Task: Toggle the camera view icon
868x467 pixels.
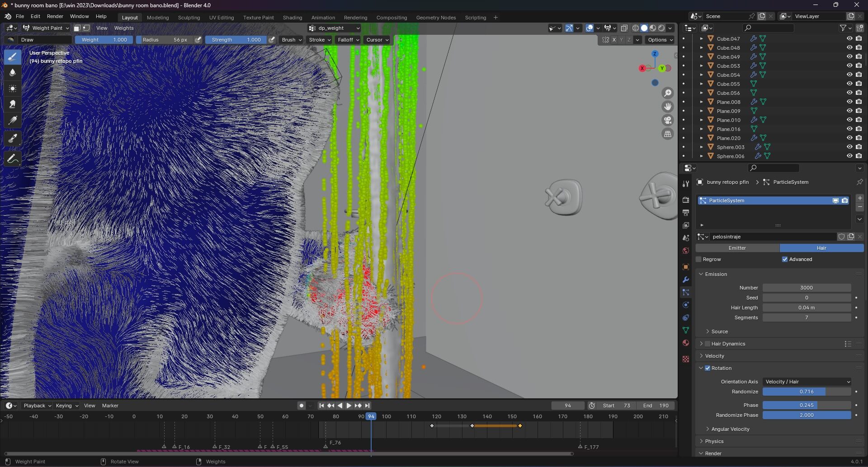Action: click(x=668, y=120)
